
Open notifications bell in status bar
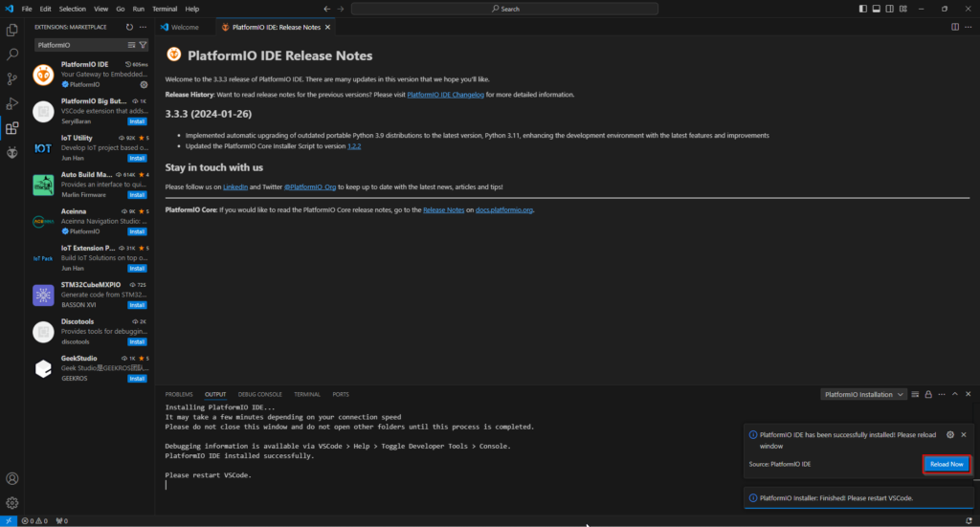point(969,520)
